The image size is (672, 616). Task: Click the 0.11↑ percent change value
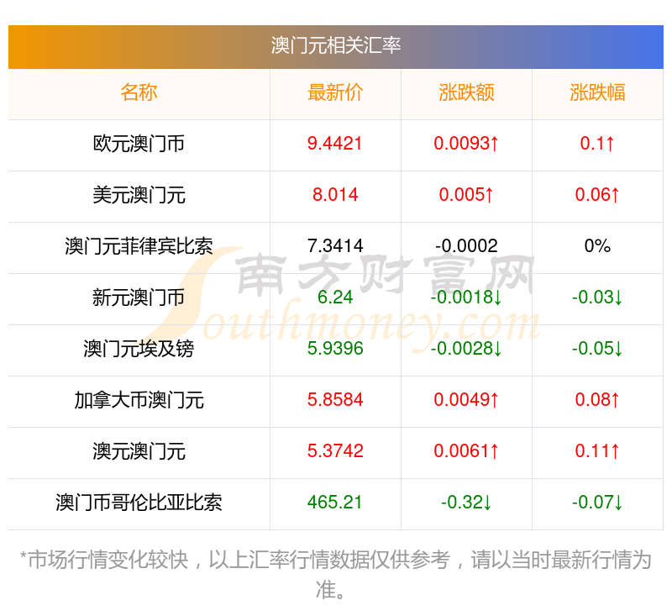pos(597,451)
